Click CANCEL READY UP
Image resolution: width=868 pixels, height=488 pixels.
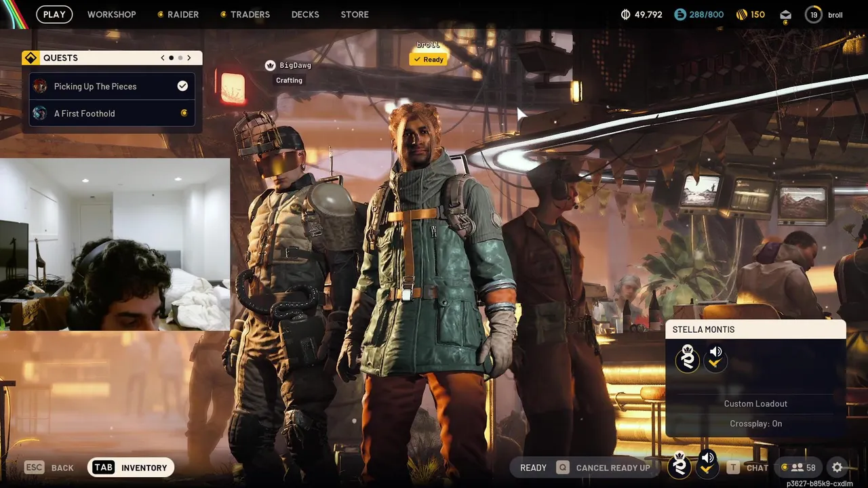click(613, 468)
